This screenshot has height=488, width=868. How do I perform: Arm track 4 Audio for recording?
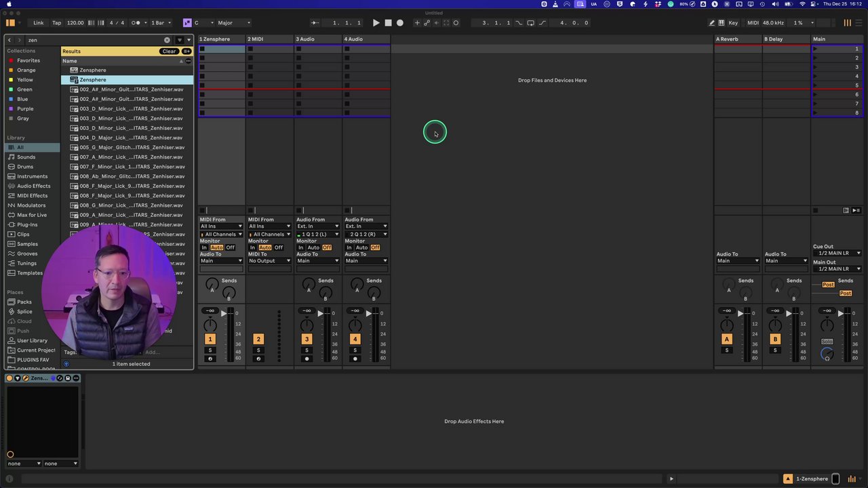(x=355, y=359)
